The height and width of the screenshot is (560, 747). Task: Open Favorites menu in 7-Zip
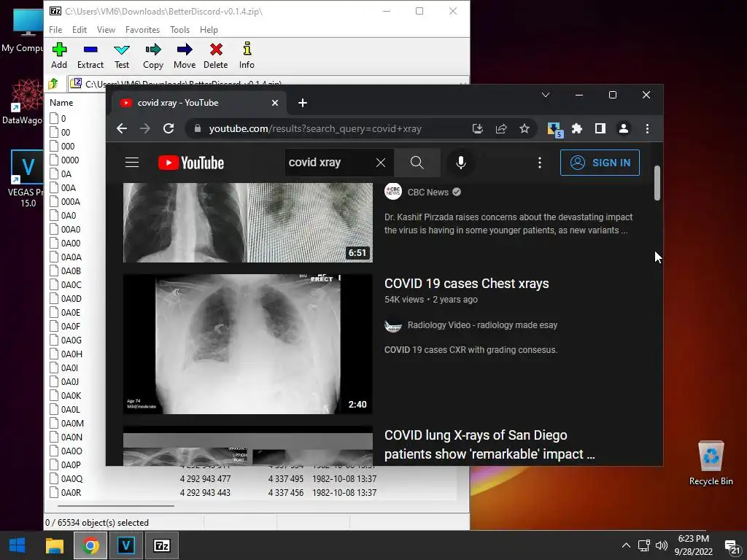(x=142, y=29)
